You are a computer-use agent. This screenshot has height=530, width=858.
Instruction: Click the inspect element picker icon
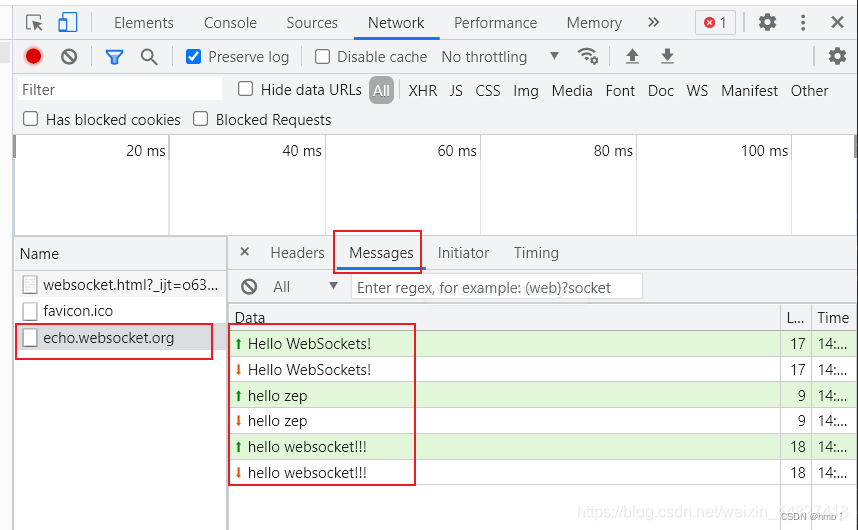pyautogui.click(x=34, y=23)
